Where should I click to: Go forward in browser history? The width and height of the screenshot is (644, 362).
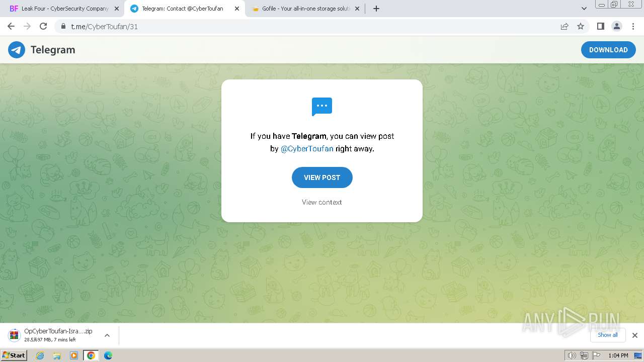(x=27, y=26)
